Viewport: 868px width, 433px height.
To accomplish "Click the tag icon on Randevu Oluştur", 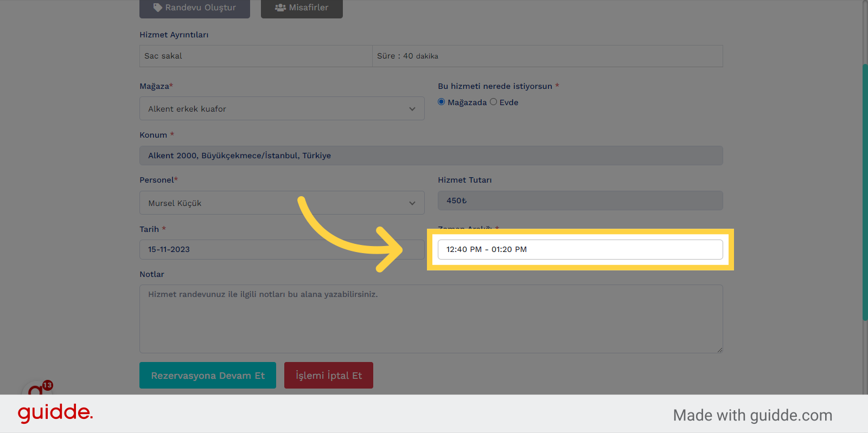I will 158,8.
